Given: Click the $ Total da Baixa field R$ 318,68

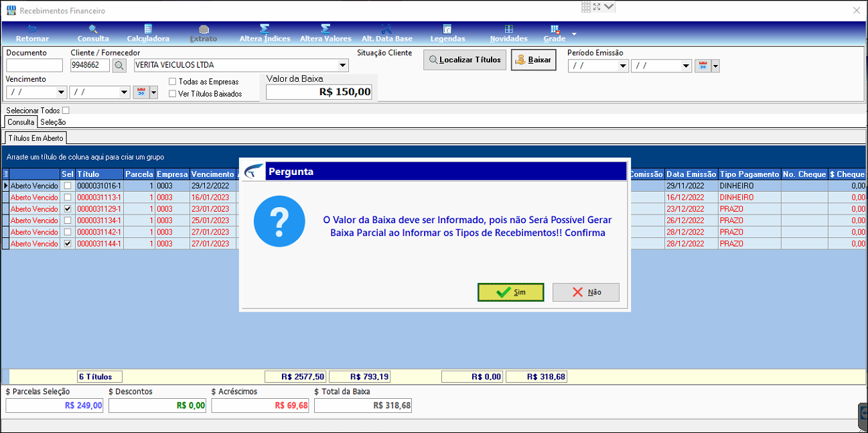Looking at the screenshot, I should [x=363, y=405].
